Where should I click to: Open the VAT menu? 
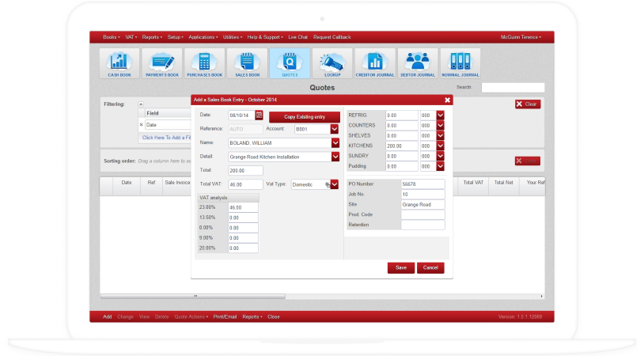pos(131,37)
